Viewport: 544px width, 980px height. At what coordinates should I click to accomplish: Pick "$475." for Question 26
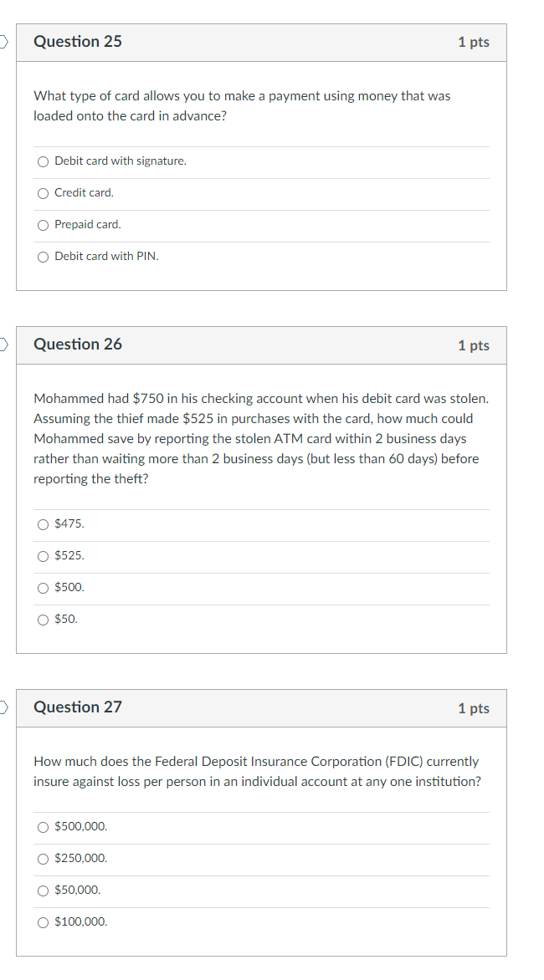point(43,523)
